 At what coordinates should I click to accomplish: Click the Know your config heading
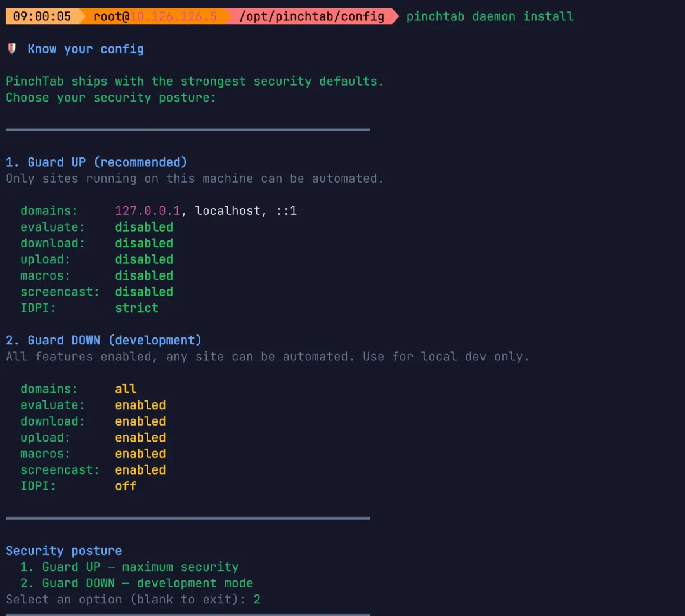(86, 49)
